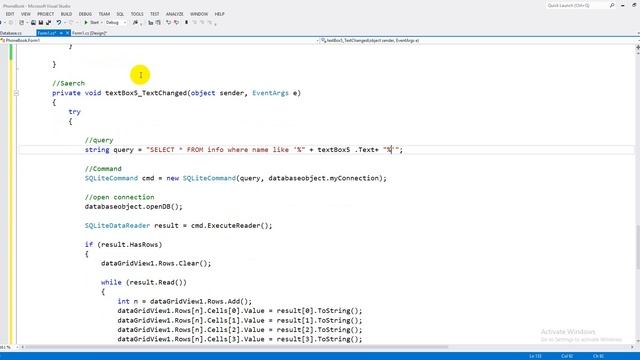Click the Cells[1].Value assignment line

pos(240,320)
